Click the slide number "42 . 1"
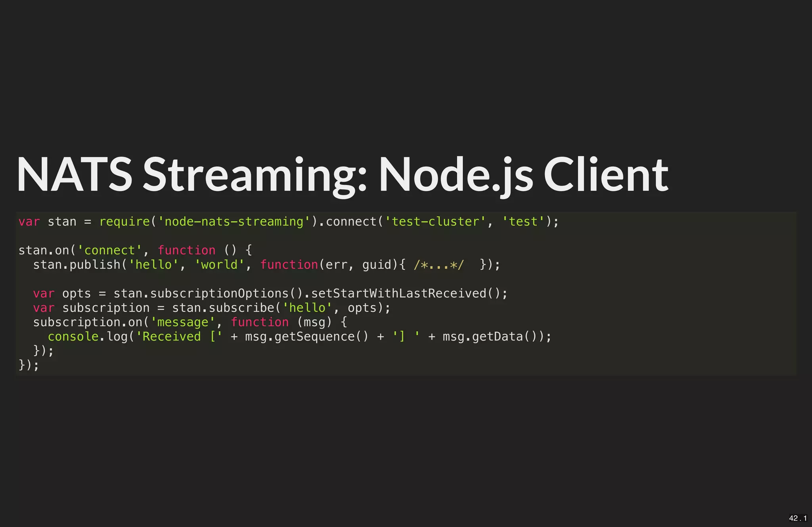The height and width of the screenshot is (527, 812). tap(798, 518)
